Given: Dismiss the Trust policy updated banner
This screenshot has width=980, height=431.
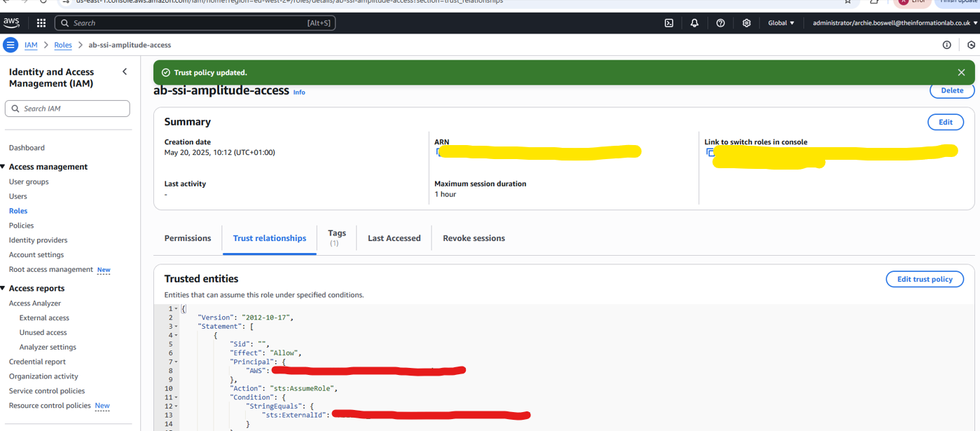Looking at the screenshot, I should tap(961, 72).
